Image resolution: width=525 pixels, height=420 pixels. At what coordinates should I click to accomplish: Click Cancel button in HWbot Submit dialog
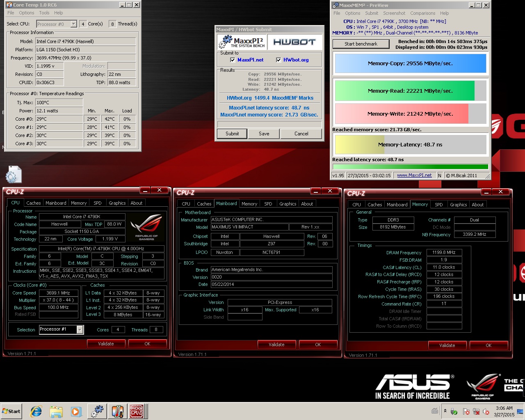tap(301, 134)
